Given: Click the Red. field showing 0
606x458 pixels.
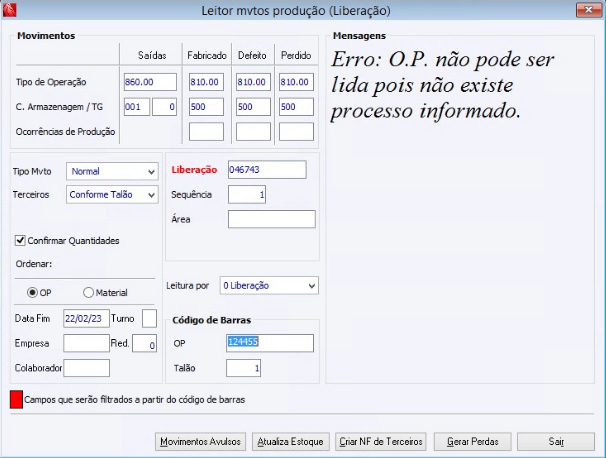Looking at the screenshot, I should coord(145,343).
